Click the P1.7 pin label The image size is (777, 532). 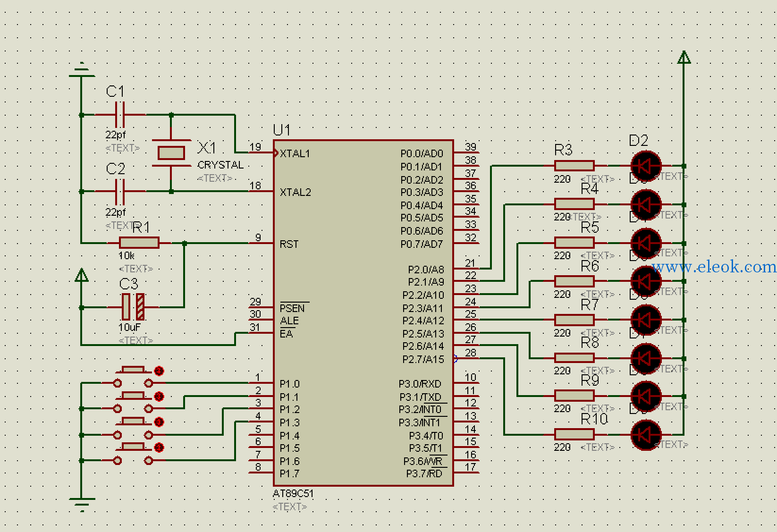click(289, 473)
